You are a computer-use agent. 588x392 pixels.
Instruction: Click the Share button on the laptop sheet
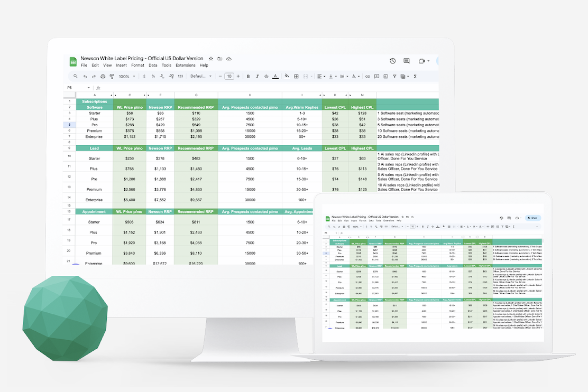pyautogui.click(x=533, y=218)
